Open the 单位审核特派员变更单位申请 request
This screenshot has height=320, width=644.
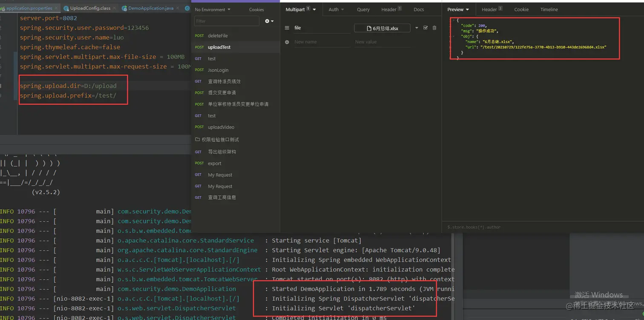pyautogui.click(x=236, y=104)
